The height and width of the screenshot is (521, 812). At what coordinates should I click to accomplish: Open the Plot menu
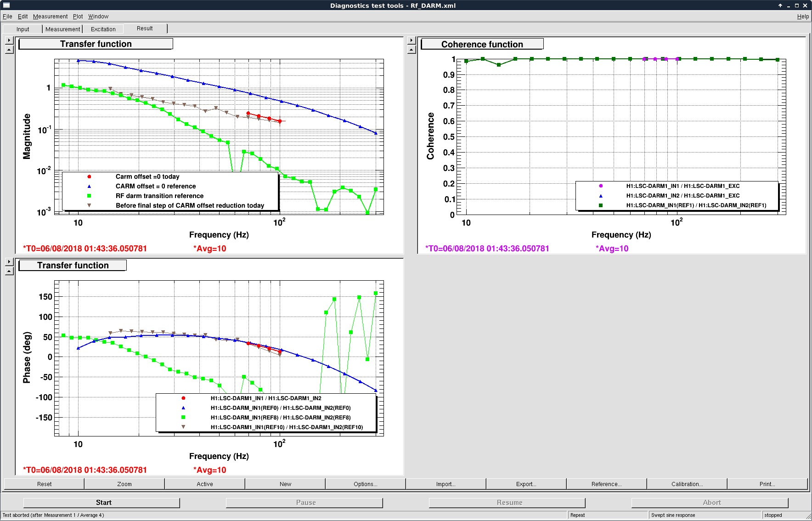[x=78, y=17]
